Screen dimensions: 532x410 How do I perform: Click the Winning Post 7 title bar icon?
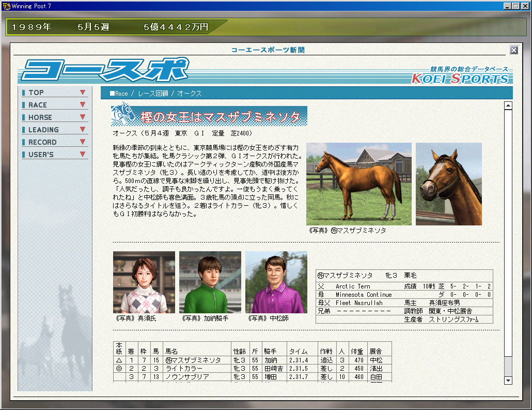pos(6,6)
